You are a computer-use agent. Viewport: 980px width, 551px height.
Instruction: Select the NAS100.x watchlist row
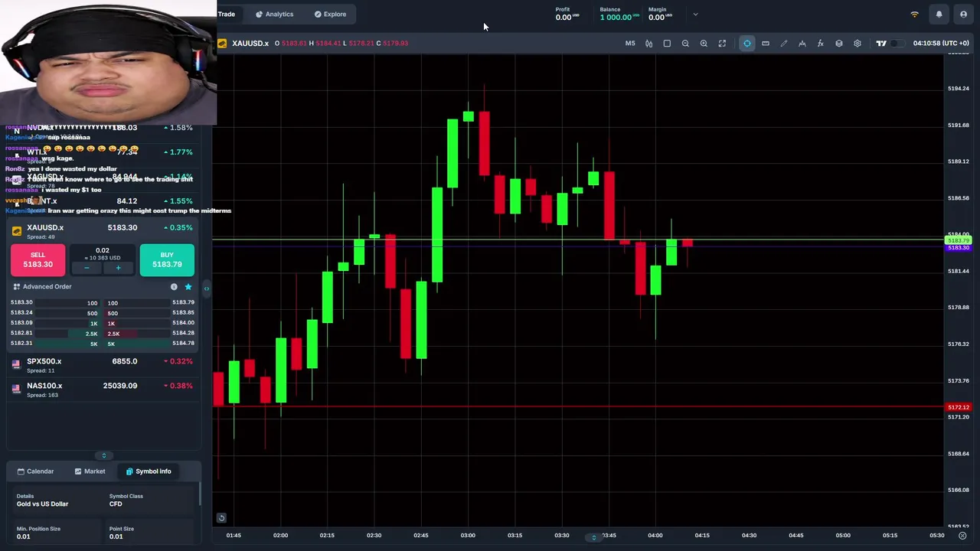103,389
